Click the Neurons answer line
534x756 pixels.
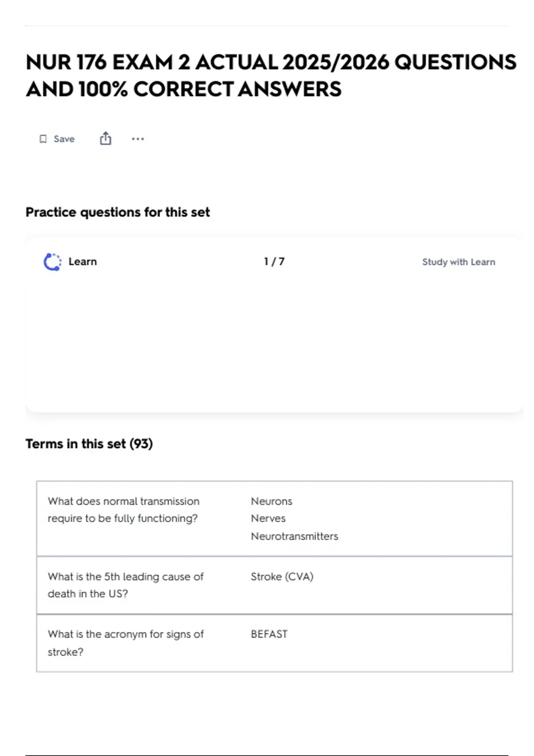(271, 501)
